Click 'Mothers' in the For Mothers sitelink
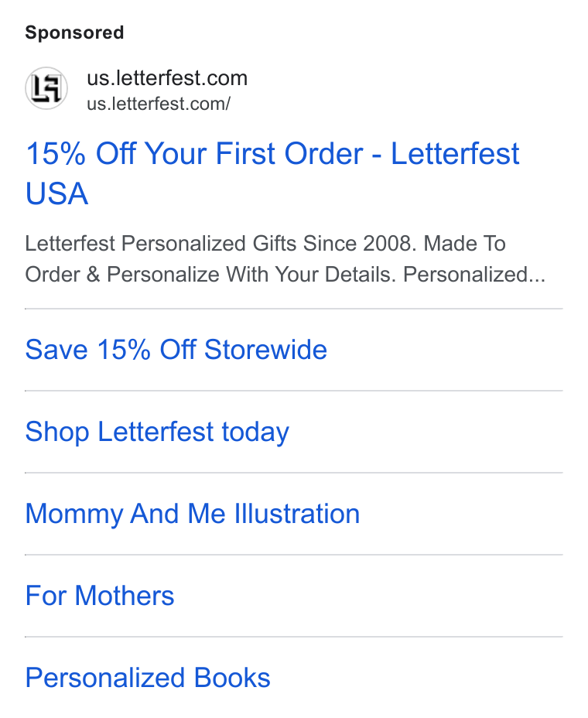The width and height of the screenshot is (588, 718). point(125,596)
